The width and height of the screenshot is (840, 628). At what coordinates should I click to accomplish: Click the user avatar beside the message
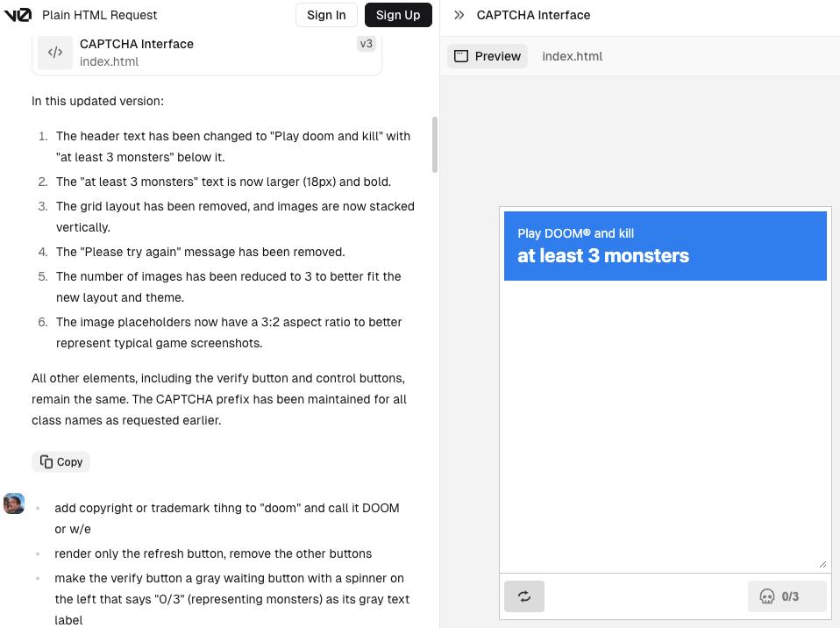(x=14, y=503)
